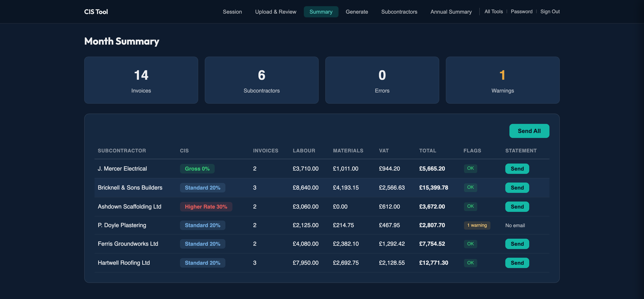The width and height of the screenshot is (644, 299).
Task: Click the CIS Tool logo
Action: pos(96,12)
